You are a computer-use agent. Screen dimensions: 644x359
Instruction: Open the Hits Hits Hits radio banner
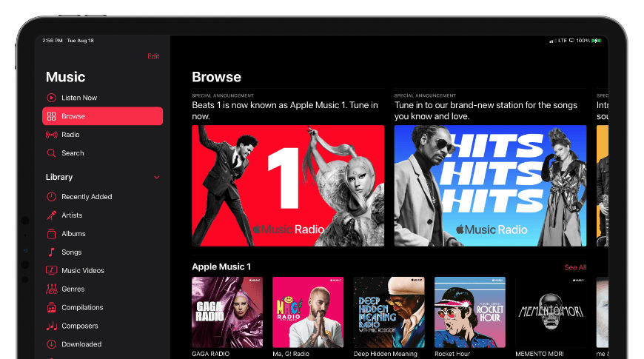490,186
